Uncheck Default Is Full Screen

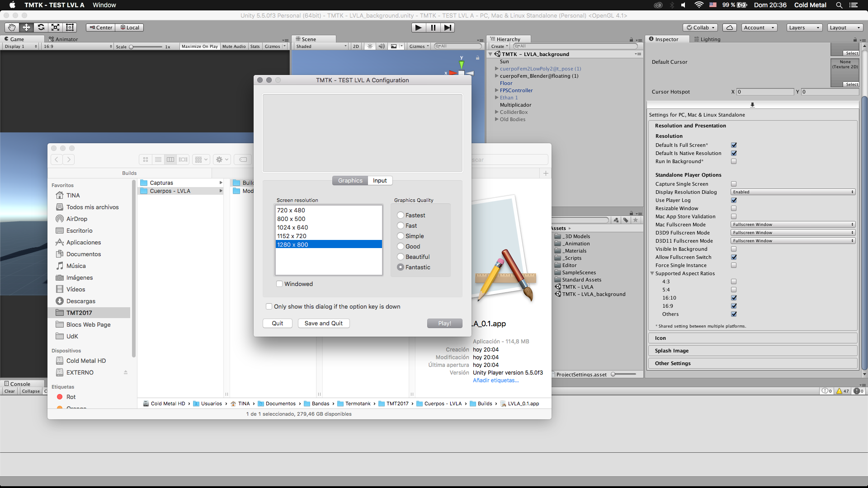(734, 145)
